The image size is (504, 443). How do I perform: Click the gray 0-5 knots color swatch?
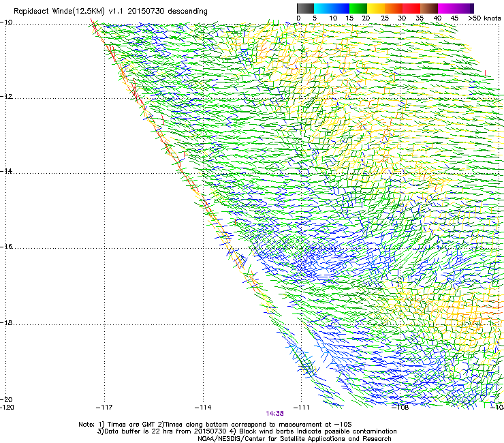pos(305,8)
